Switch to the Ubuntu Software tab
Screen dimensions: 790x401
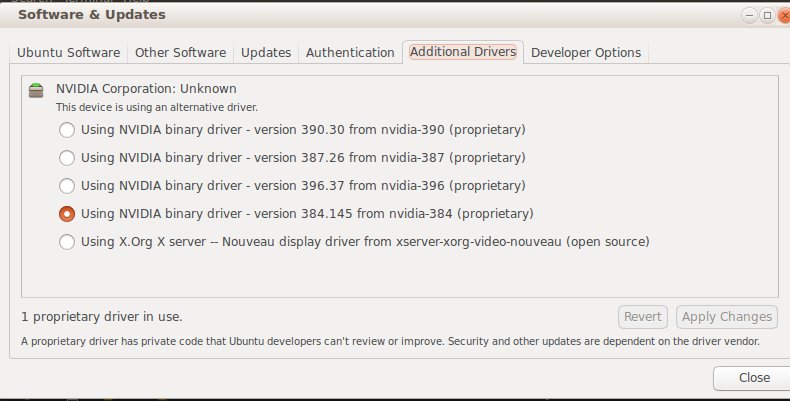tap(69, 53)
